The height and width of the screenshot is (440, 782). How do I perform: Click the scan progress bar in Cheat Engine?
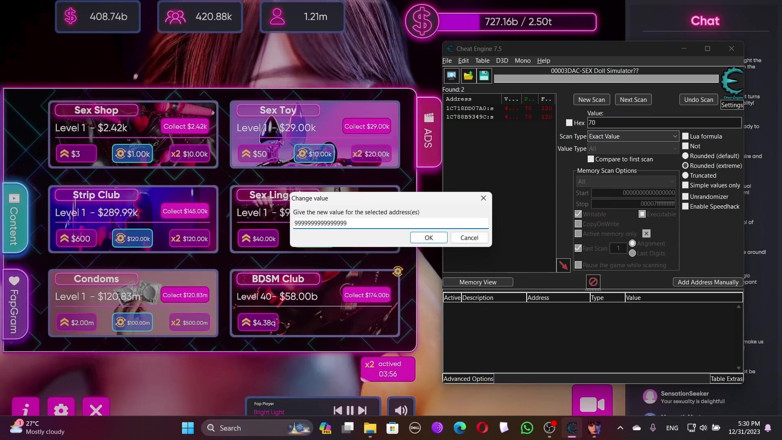[606, 79]
